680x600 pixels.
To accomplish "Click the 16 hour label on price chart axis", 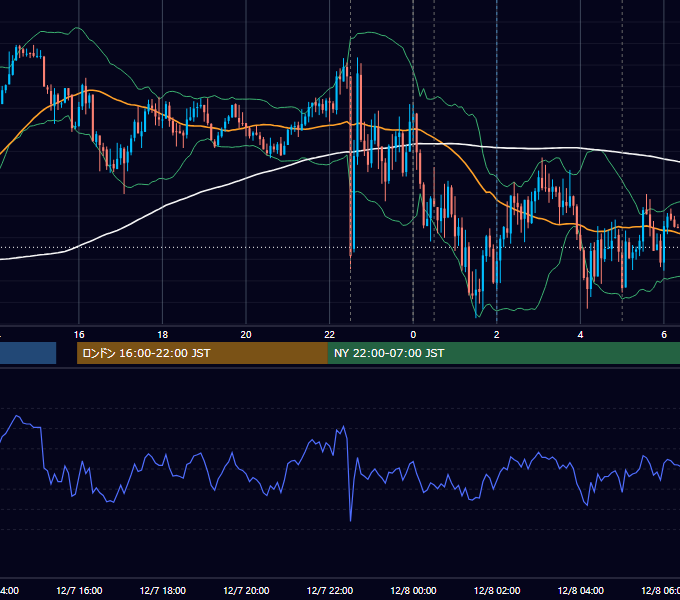I will point(79,335).
